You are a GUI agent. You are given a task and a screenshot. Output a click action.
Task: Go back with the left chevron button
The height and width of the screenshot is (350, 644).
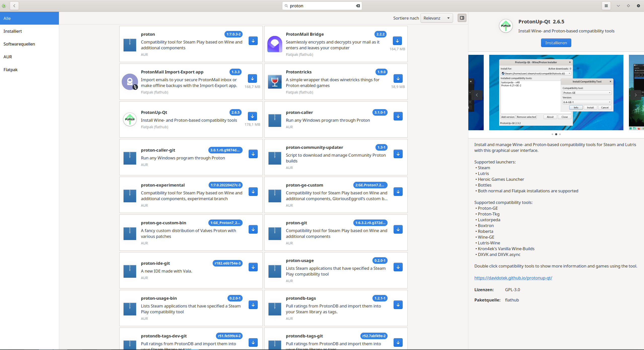point(14,6)
